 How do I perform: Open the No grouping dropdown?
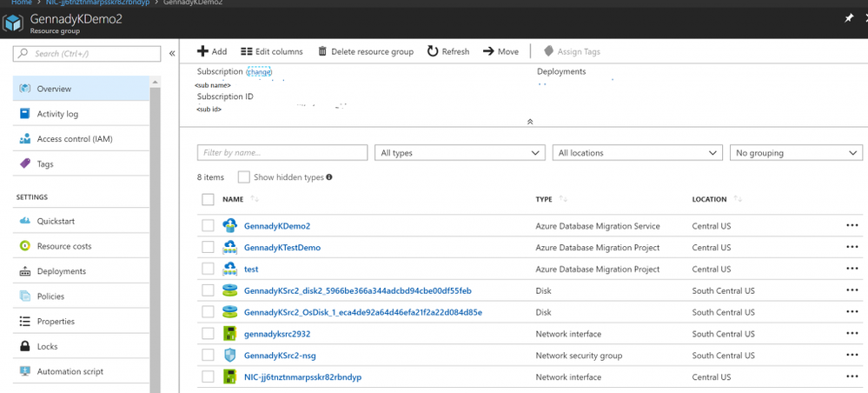(795, 153)
